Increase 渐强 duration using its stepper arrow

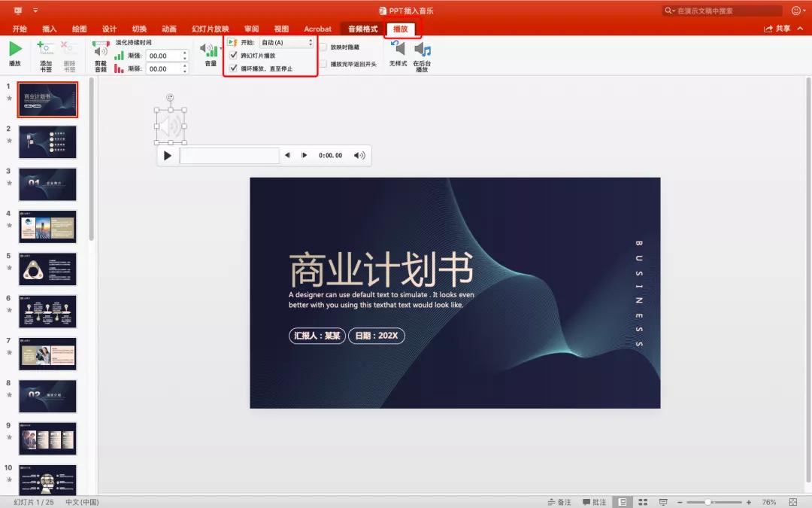pyautogui.click(x=184, y=53)
